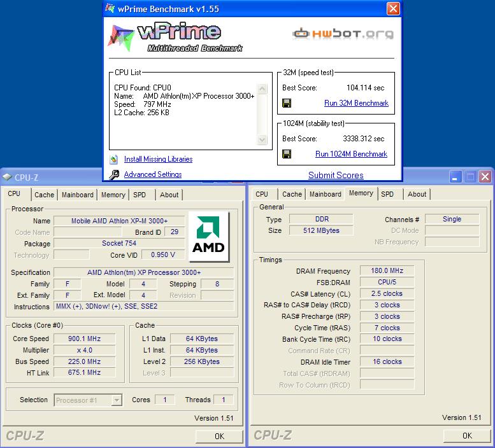Click the Cores count field
Screen dimensions: 495x448
tap(165, 400)
